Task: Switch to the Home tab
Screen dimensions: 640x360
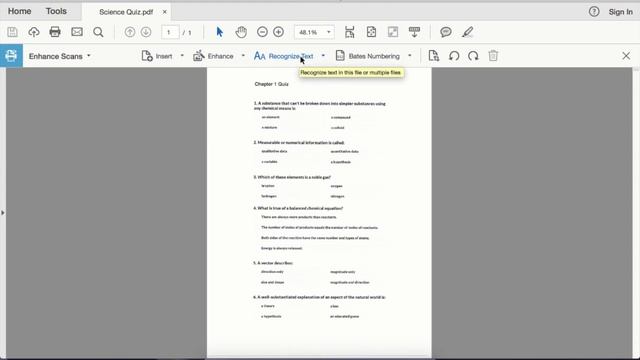Action: (20, 11)
